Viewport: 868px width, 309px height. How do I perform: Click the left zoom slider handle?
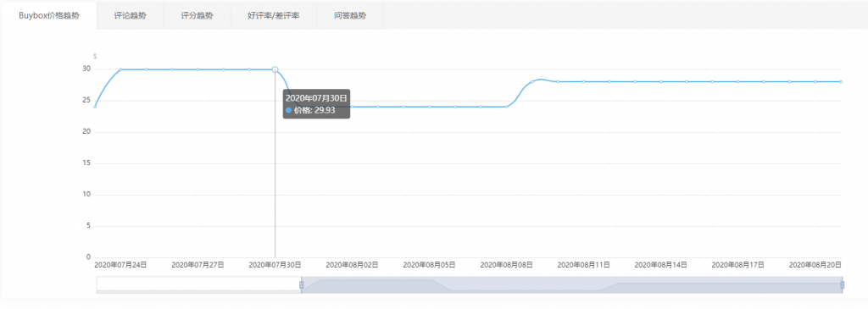coord(301,284)
